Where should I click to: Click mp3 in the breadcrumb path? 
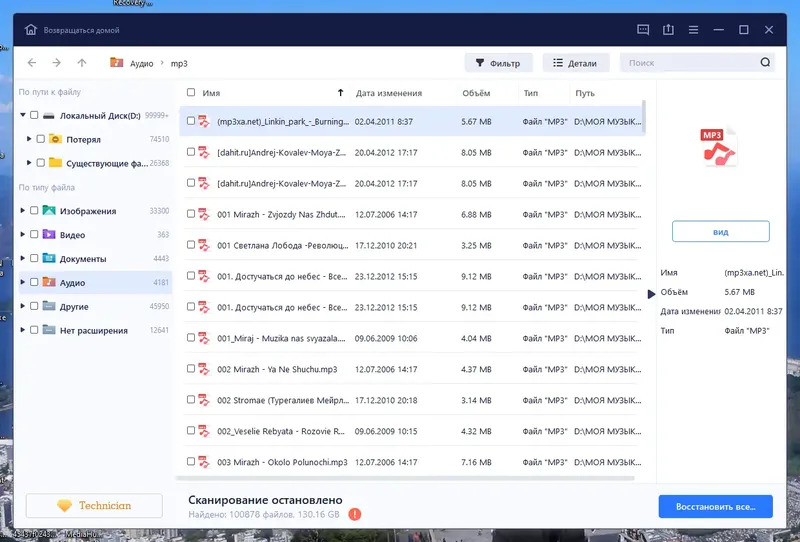coord(179,63)
